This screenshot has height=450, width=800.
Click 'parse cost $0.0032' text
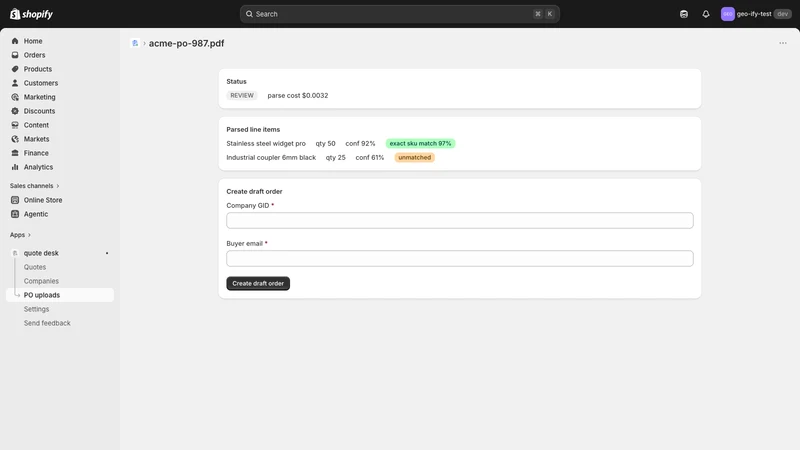(x=298, y=95)
